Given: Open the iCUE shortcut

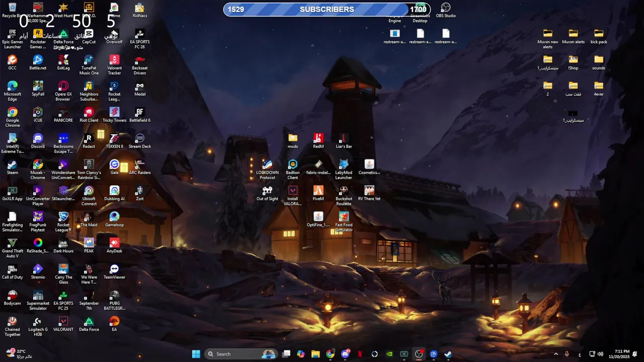Looking at the screenshot, I should [38, 115].
